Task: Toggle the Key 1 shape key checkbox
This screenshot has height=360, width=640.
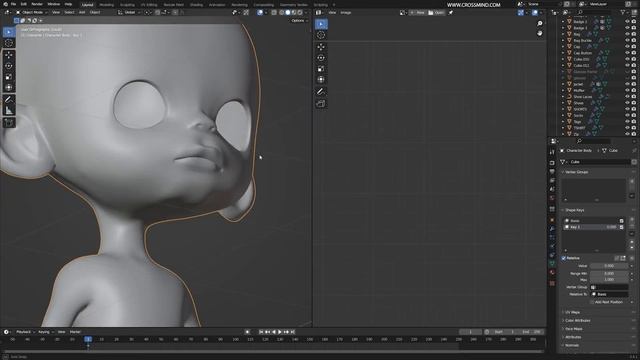Action: pos(621,227)
